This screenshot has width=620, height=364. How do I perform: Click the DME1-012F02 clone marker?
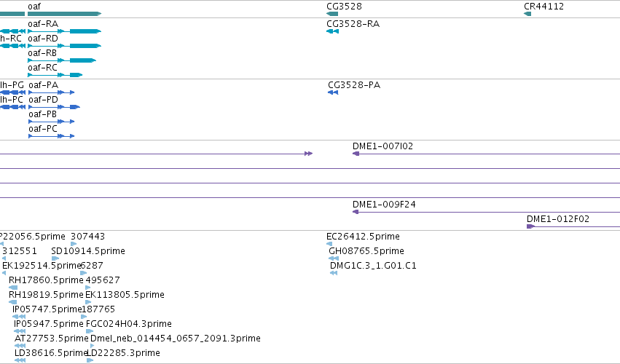[x=530, y=226]
